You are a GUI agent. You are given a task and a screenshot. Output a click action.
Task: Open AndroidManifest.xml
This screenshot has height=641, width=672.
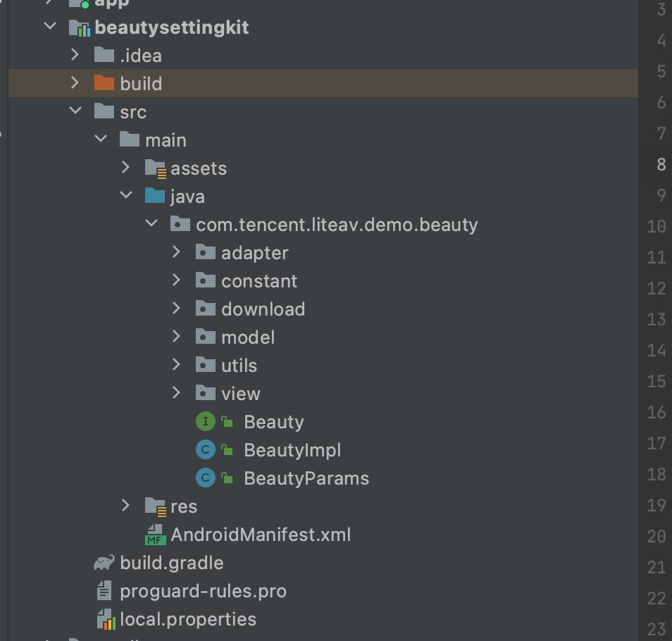point(261,535)
